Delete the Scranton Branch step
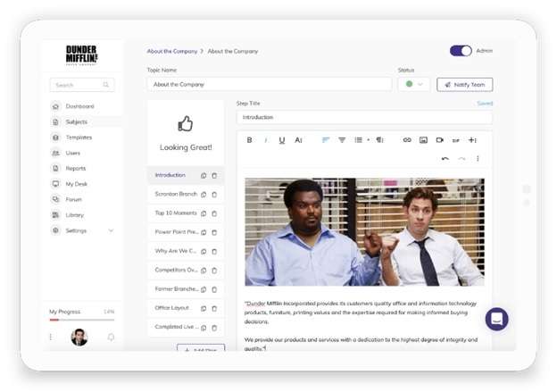 click(214, 195)
